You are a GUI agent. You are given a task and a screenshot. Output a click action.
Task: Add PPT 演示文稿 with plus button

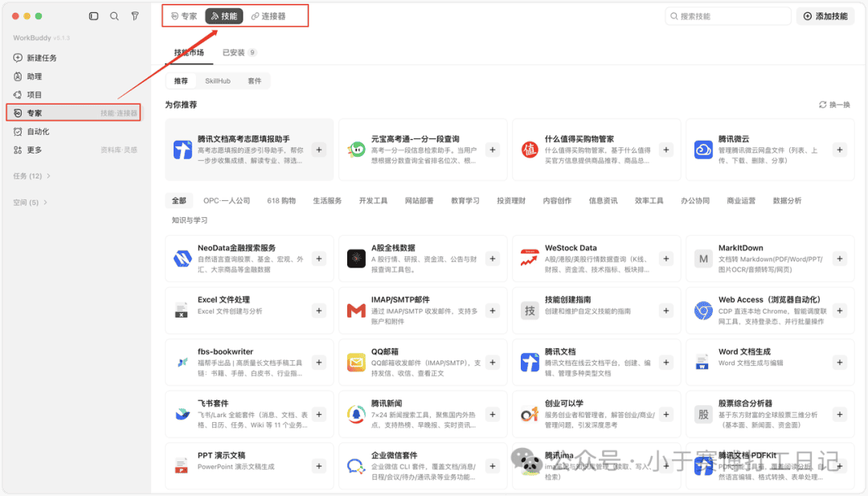[x=319, y=466]
